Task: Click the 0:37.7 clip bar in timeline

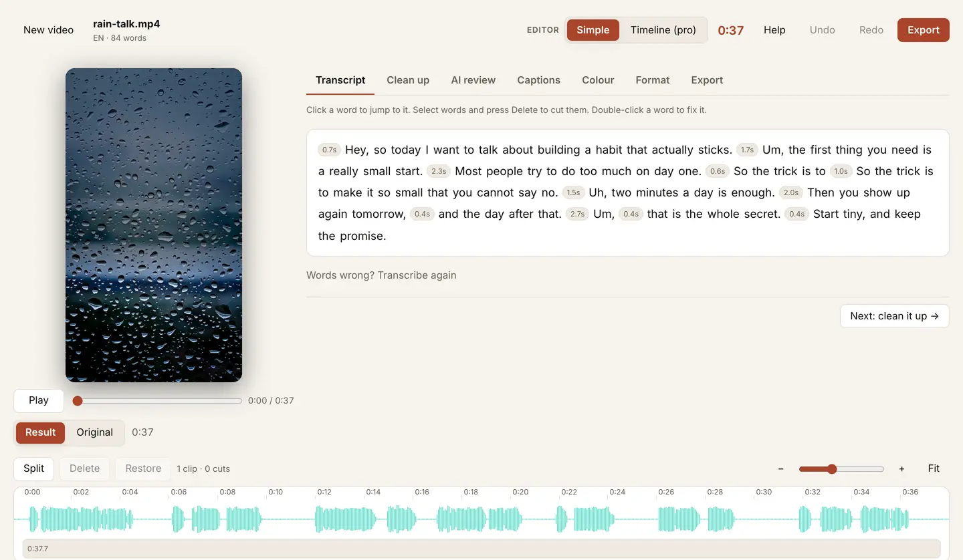Action: tap(481, 549)
